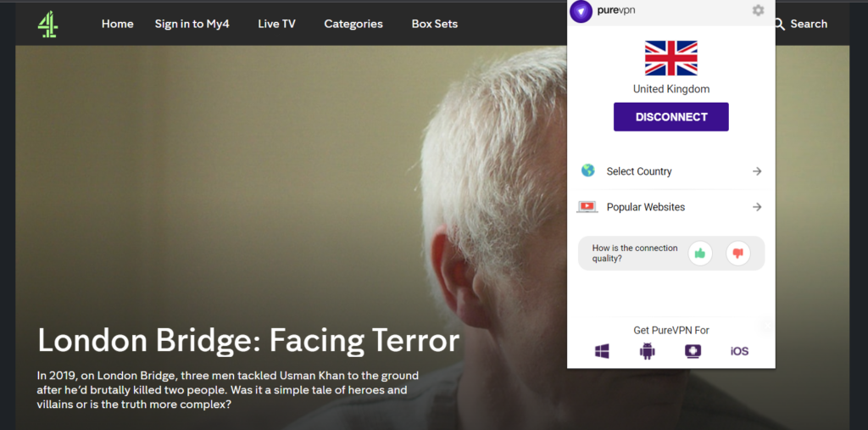Image resolution: width=868 pixels, height=430 pixels.
Task: Open London Bridge: Facing Terror title
Action: [x=248, y=341]
